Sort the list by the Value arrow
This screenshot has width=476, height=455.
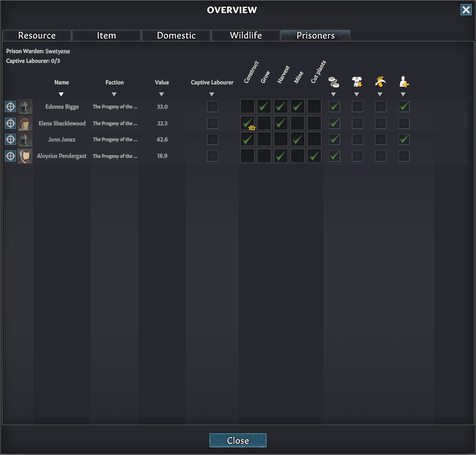[161, 94]
